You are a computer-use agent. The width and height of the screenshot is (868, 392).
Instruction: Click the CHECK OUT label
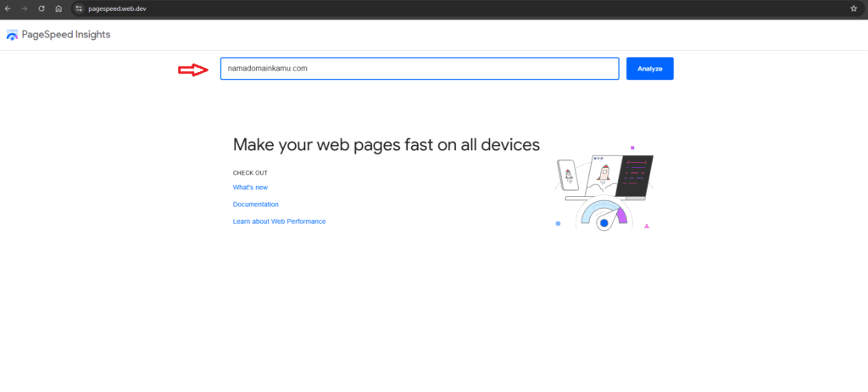[250, 172]
